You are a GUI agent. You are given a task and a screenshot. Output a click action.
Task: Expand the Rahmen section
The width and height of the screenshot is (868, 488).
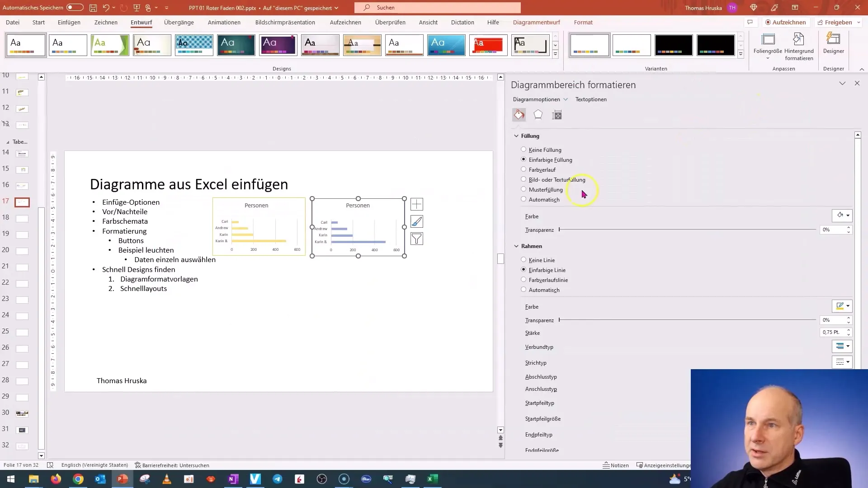pos(516,246)
